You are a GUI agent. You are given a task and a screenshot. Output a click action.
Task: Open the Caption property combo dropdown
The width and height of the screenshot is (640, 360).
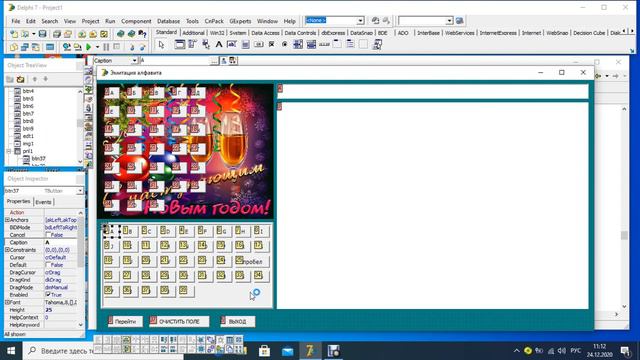134,61
